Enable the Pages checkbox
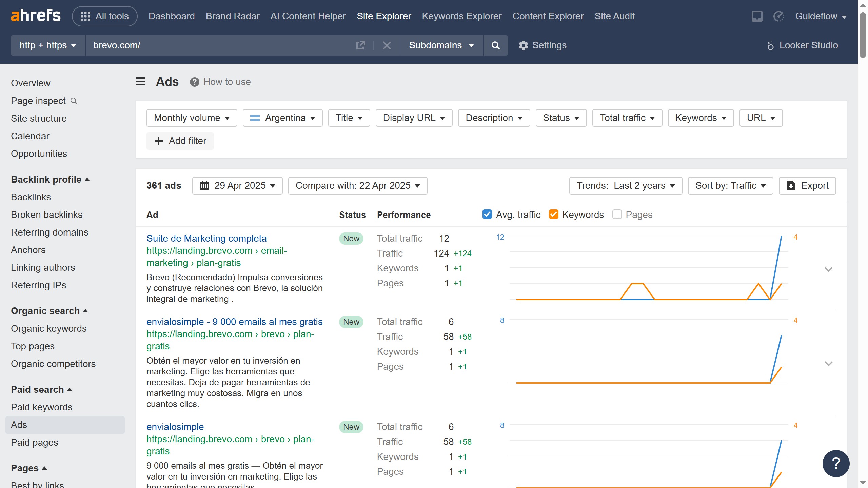The image size is (868, 488). (617, 215)
